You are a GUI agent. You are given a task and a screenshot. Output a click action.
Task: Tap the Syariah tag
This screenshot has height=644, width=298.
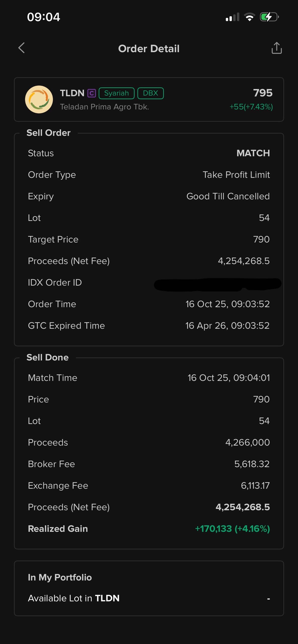(x=116, y=93)
